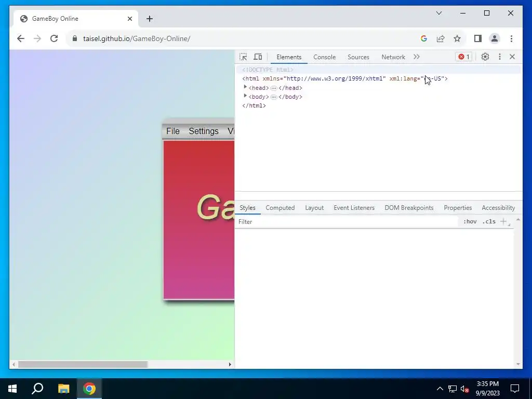Image resolution: width=532 pixels, height=399 pixels.
Task: Open the Sources tab
Action: click(x=358, y=57)
